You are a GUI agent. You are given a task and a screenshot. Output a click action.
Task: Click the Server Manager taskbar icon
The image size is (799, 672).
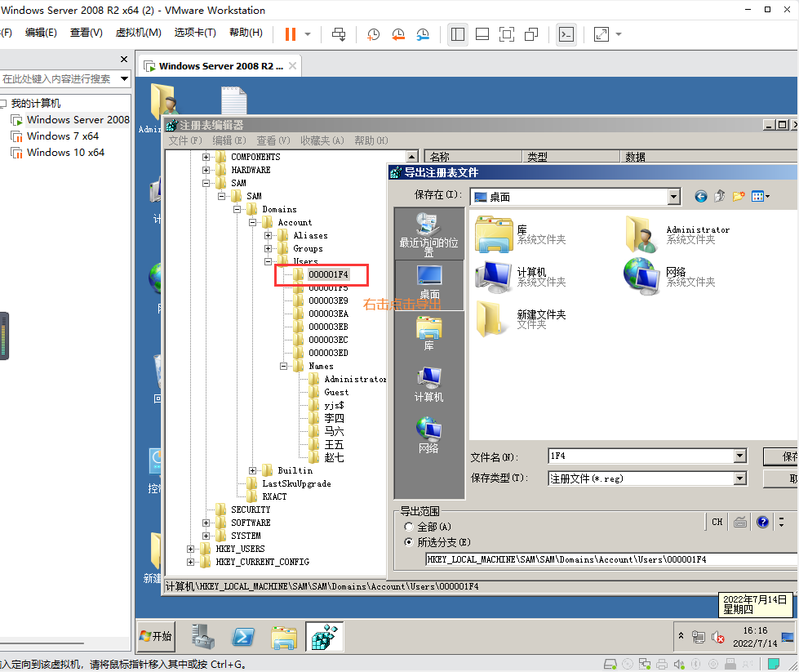pyautogui.click(x=204, y=636)
